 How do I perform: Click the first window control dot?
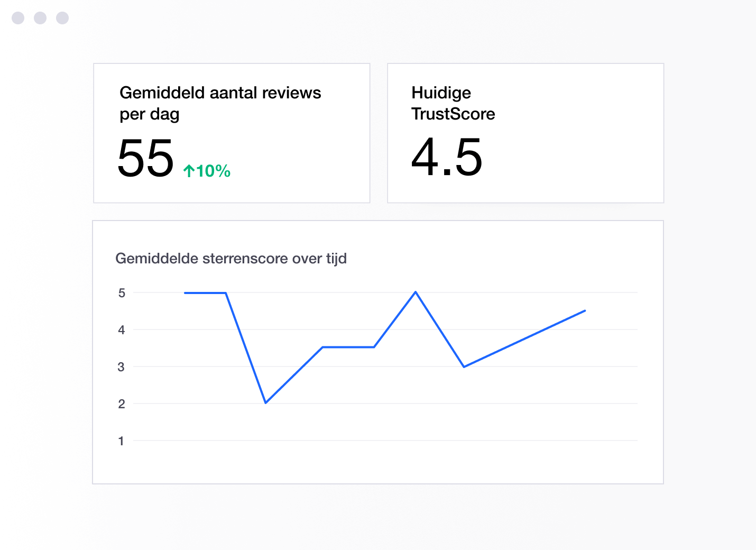18,18
